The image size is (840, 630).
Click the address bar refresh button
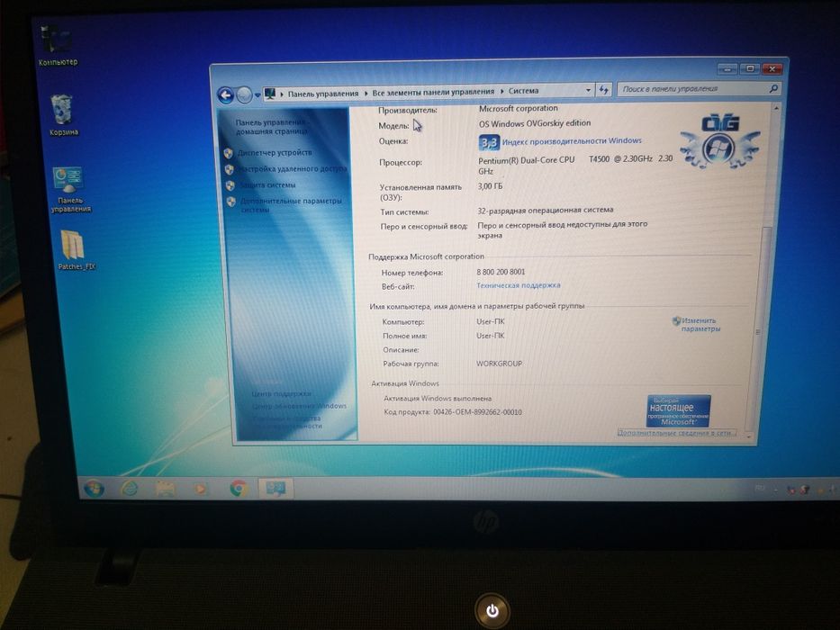pyautogui.click(x=604, y=89)
